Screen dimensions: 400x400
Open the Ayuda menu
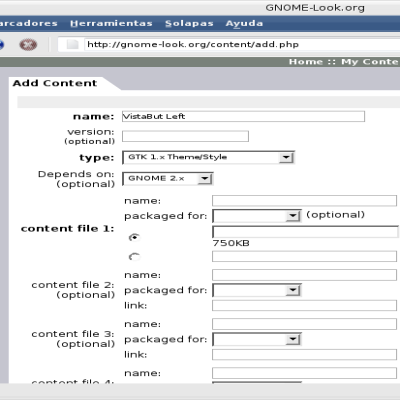(x=244, y=23)
